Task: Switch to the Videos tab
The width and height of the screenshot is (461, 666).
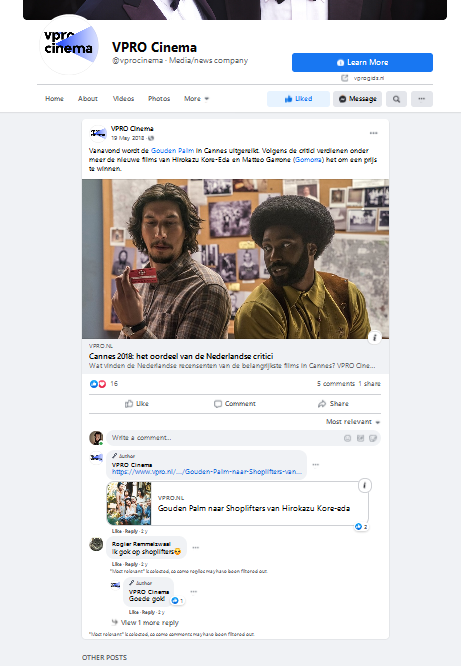Action: pos(123,99)
